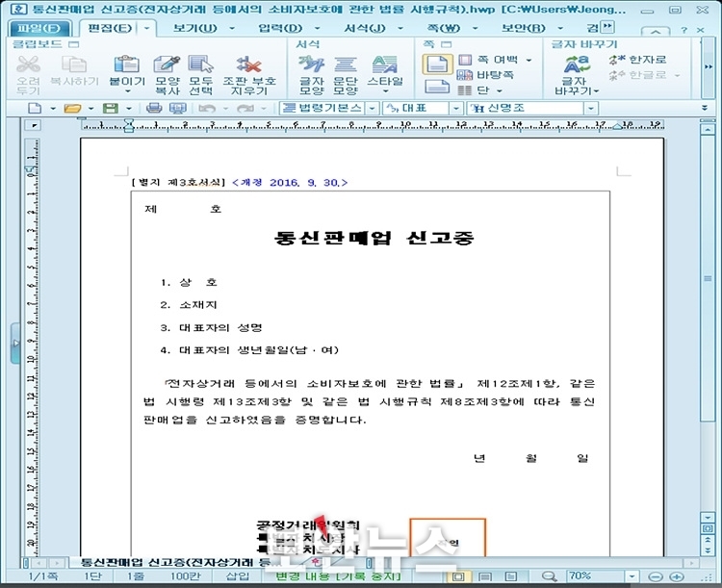Open the 신명조 font dropdown

click(x=591, y=108)
